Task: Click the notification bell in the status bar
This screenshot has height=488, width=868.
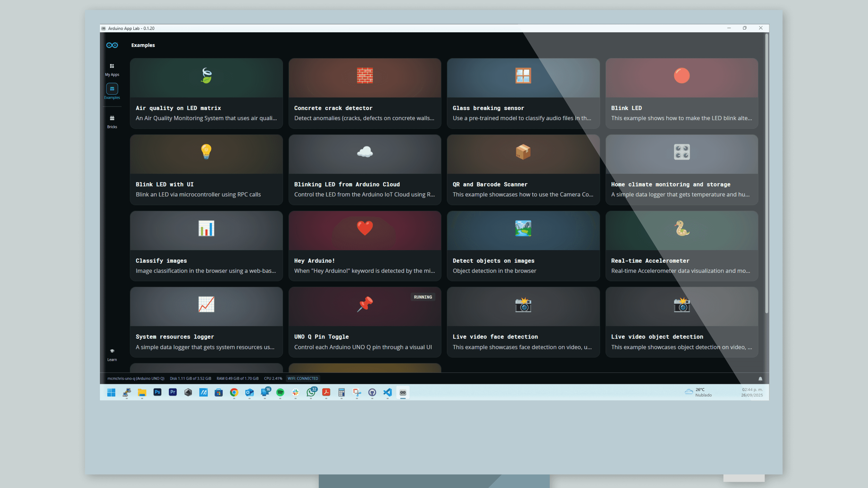Action: tap(760, 379)
